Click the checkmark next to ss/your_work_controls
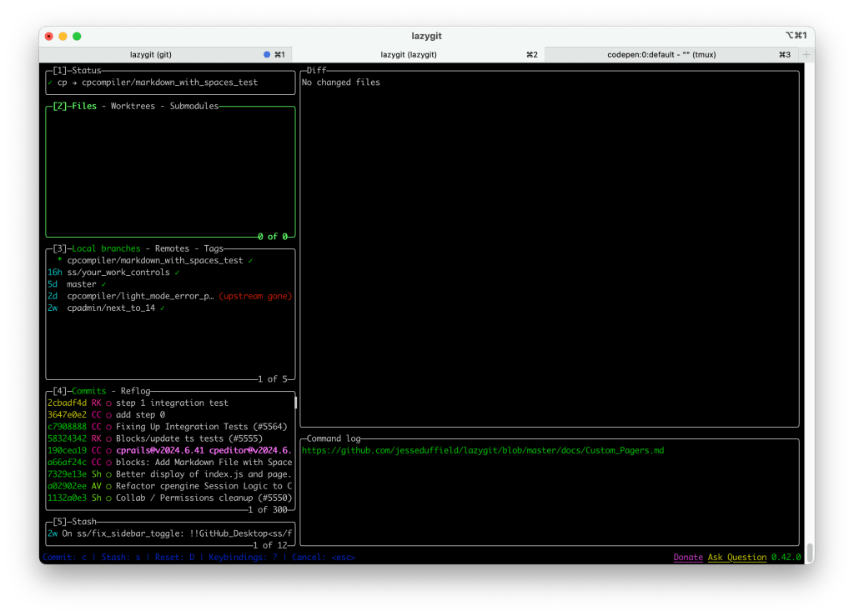The height and width of the screenshot is (616, 854). (177, 273)
